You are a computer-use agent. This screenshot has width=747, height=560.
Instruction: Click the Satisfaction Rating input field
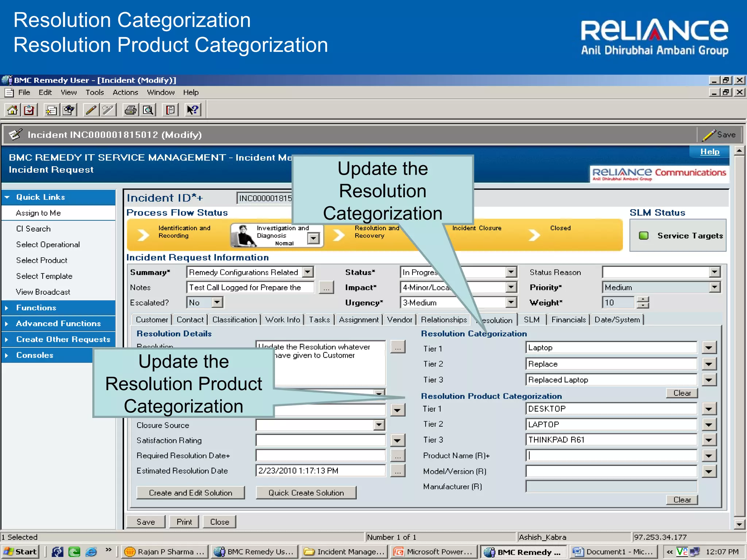click(321, 440)
